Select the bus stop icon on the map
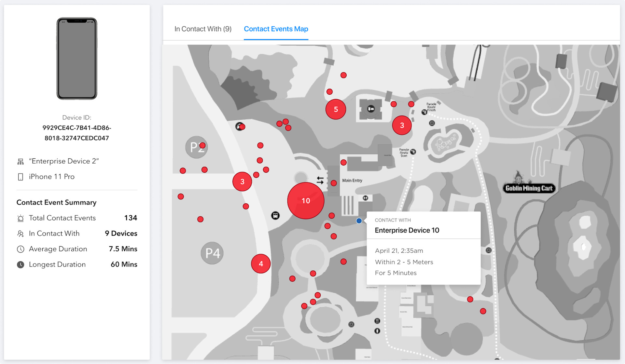Image resolution: width=625 pixels, height=364 pixels. [x=276, y=215]
